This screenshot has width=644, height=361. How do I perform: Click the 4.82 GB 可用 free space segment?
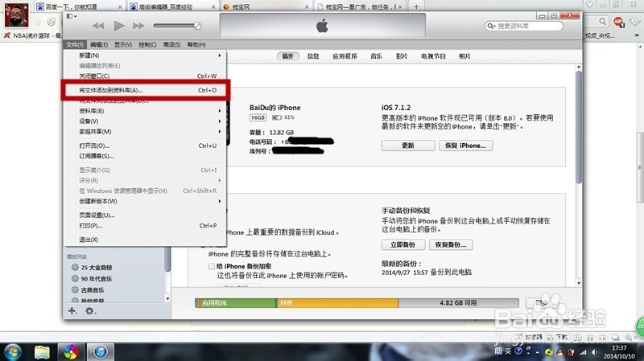coord(458,303)
